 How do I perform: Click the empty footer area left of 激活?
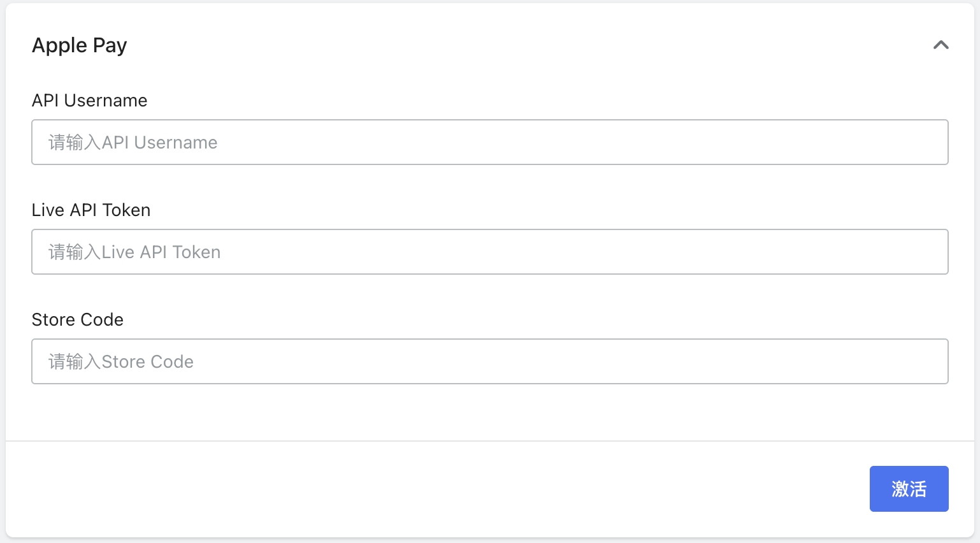pyautogui.click(x=446, y=489)
